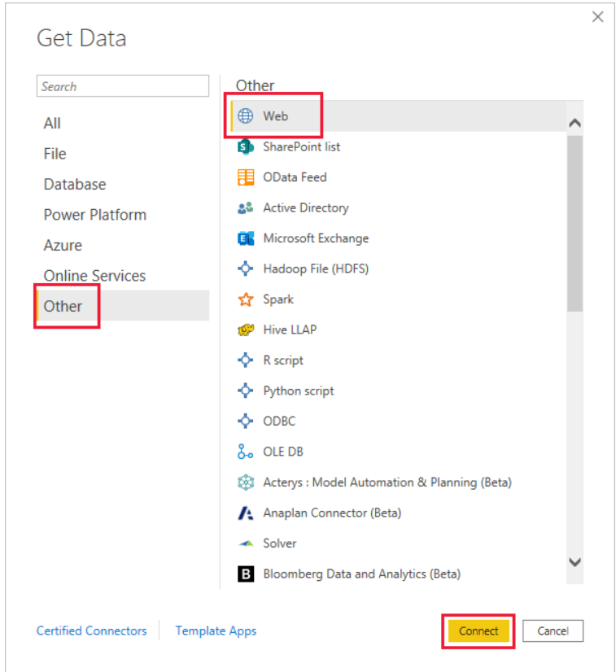Image resolution: width=616 pixels, height=672 pixels.
Task: Select the Spark star icon
Action: tap(246, 299)
